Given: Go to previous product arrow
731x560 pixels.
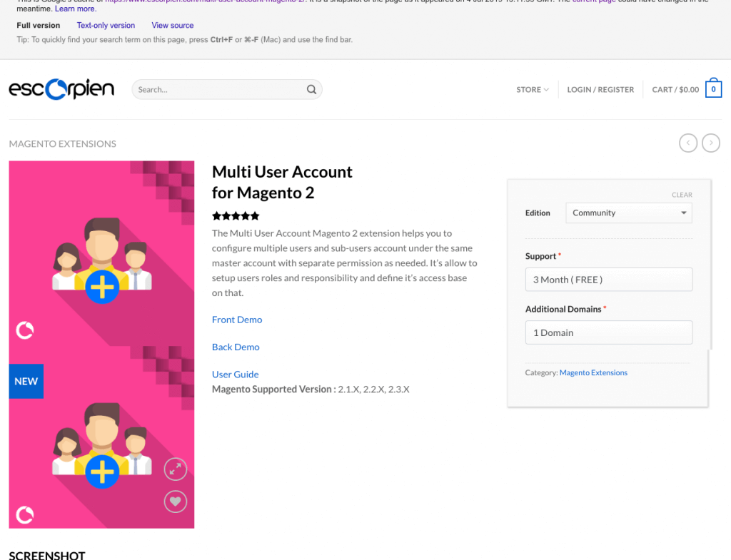Looking at the screenshot, I should [688, 143].
